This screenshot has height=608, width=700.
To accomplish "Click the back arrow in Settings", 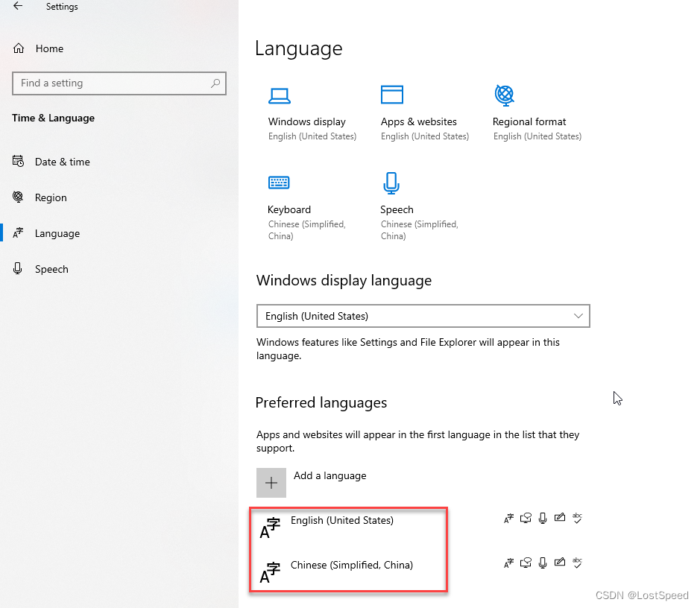I will [18, 7].
